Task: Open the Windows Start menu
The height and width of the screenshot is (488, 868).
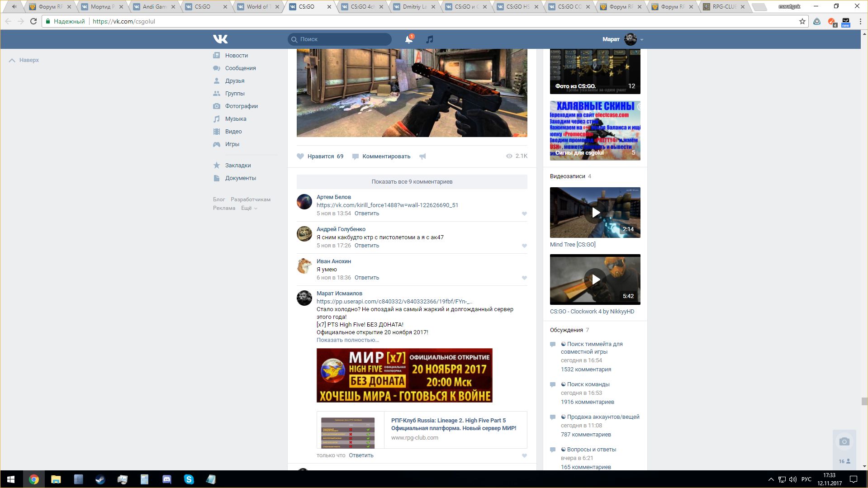Action: pyautogui.click(x=11, y=479)
